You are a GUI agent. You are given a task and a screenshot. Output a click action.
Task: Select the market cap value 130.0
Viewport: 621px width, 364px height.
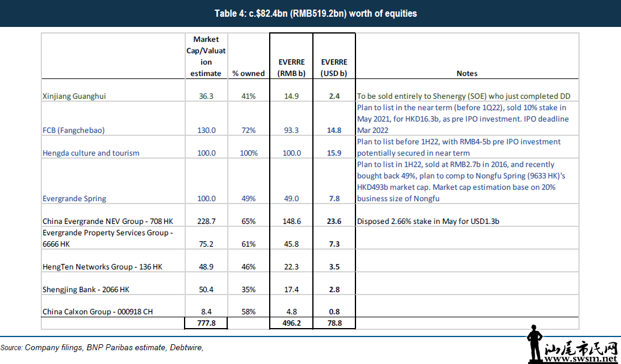pos(206,130)
